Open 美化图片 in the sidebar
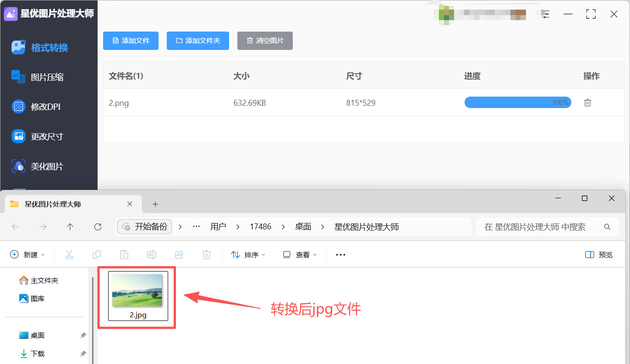This screenshot has width=630, height=364. 38,166
